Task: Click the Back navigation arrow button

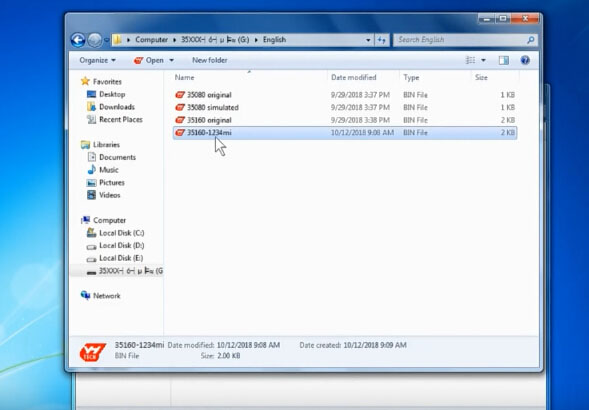Action: [78, 40]
